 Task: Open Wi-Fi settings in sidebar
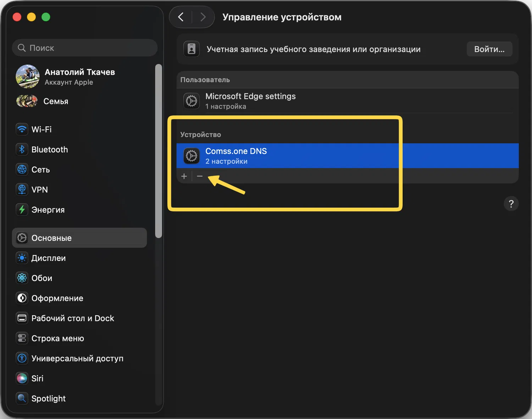coord(41,129)
